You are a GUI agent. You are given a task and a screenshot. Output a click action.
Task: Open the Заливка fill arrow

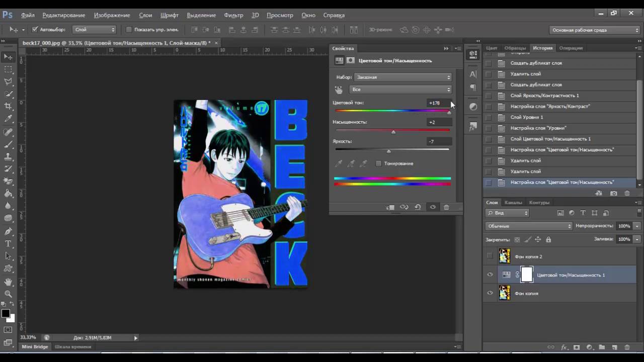click(x=637, y=239)
